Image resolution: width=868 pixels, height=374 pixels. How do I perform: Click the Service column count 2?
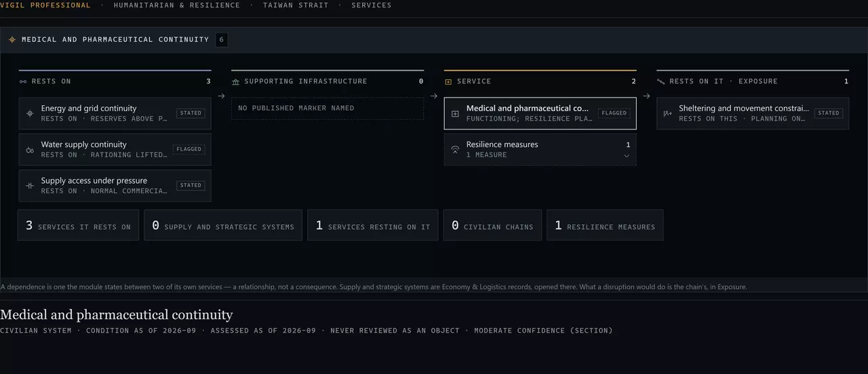click(x=634, y=81)
